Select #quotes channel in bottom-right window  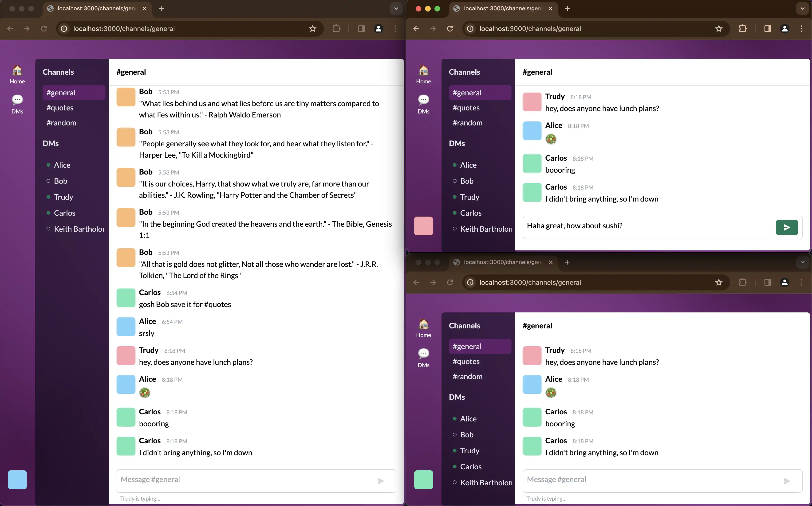tap(480, 362)
